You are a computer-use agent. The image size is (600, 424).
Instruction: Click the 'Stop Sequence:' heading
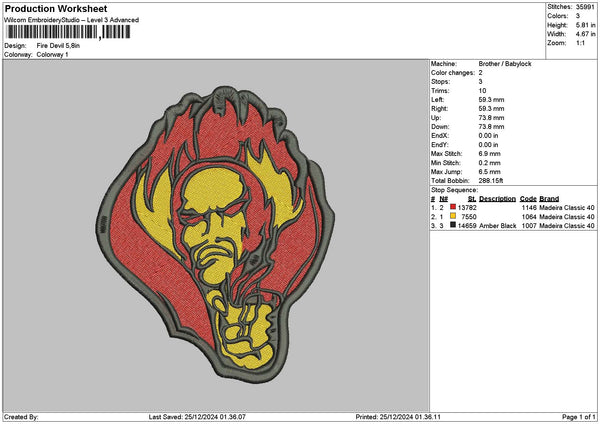click(x=455, y=190)
